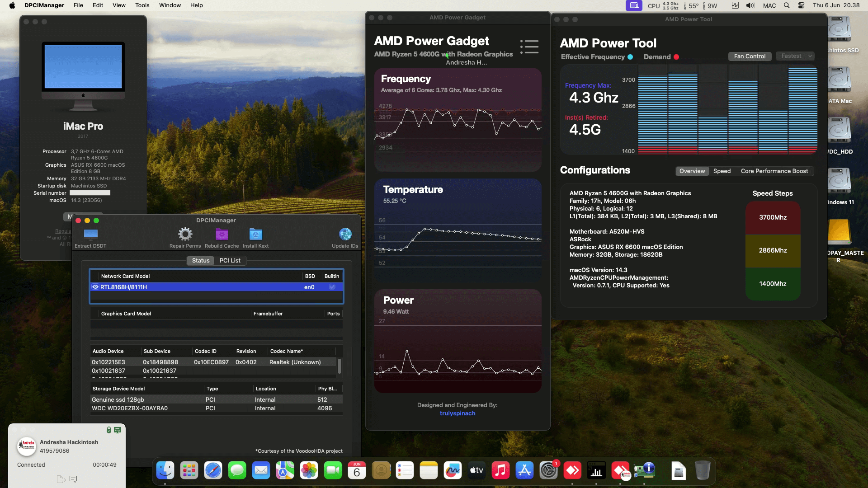Open Control Center in the menu bar

coord(801,5)
